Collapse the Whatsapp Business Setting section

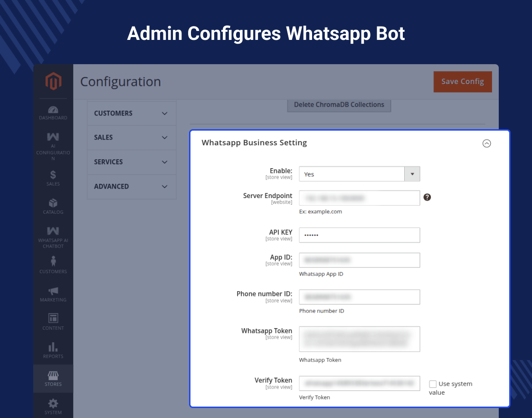pos(486,143)
